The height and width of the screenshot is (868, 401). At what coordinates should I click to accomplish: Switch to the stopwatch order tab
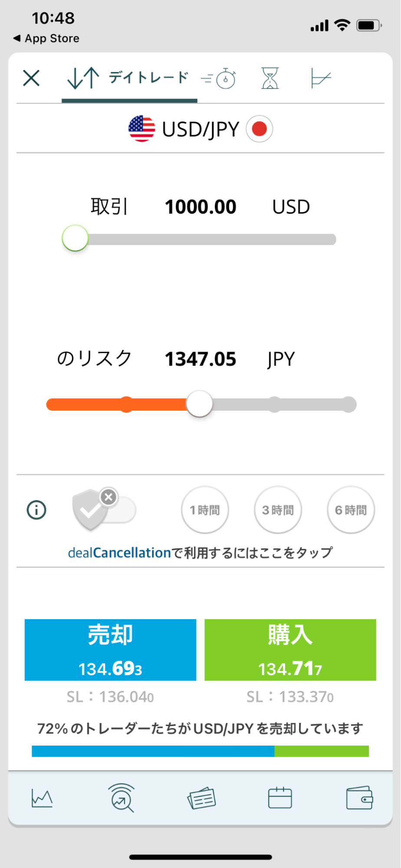[219, 79]
